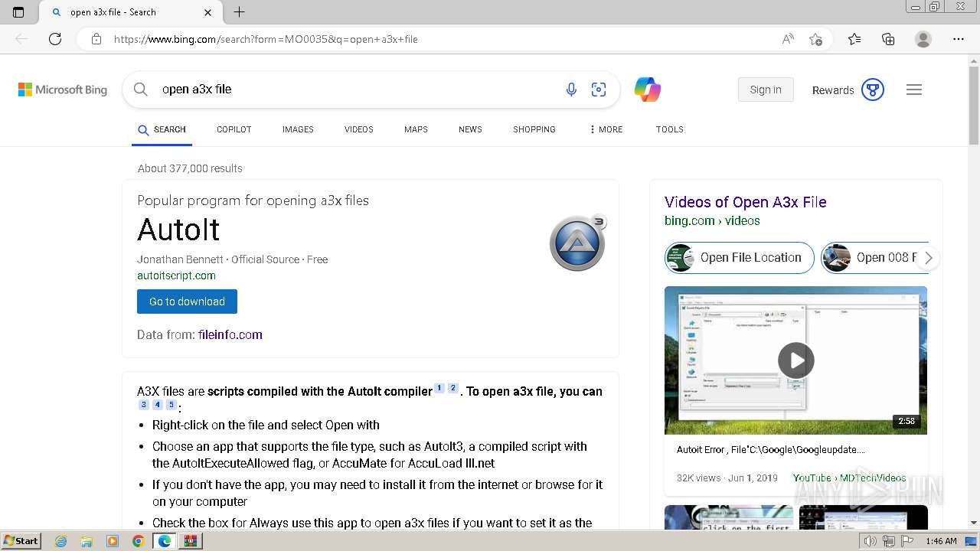Click the search magnifier icon
Viewport: 980px width, 551px height.
(141, 90)
